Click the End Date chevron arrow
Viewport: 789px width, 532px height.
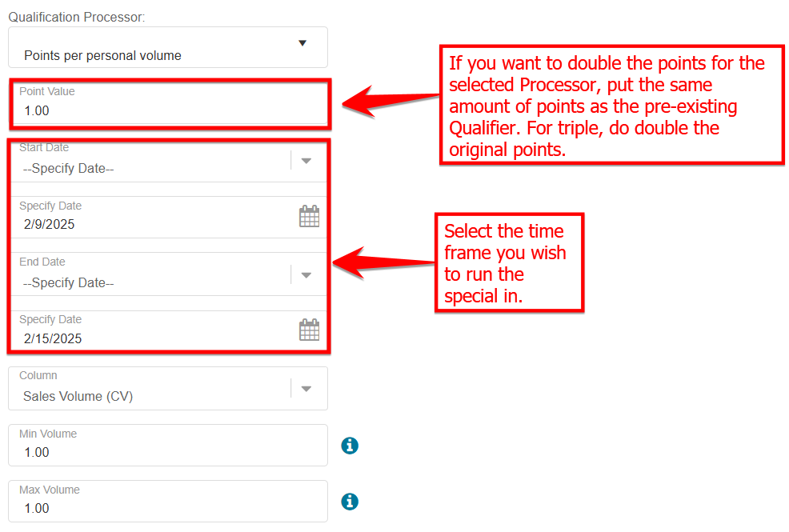[306, 275]
